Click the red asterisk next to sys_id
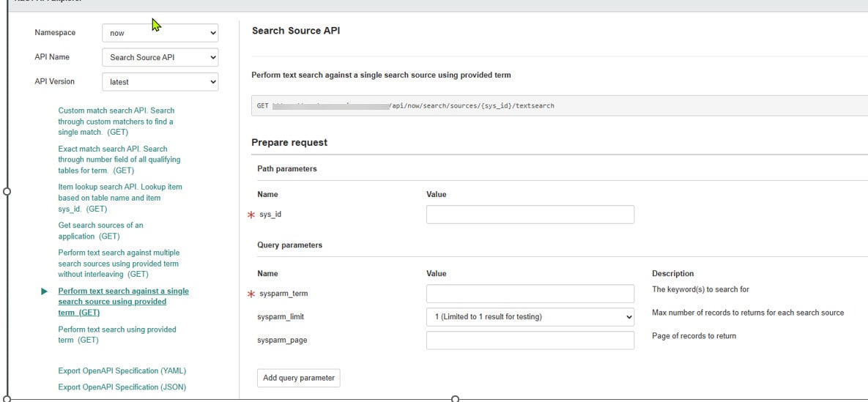This screenshot has width=868, height=402. pos(251,215)
